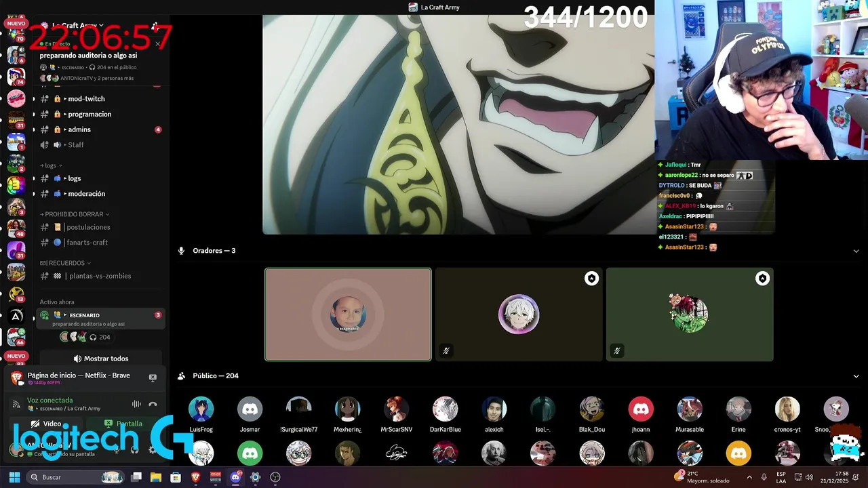Join the Staff voice channel
This screenshot has height=488, width=868.
click(99, 144)
